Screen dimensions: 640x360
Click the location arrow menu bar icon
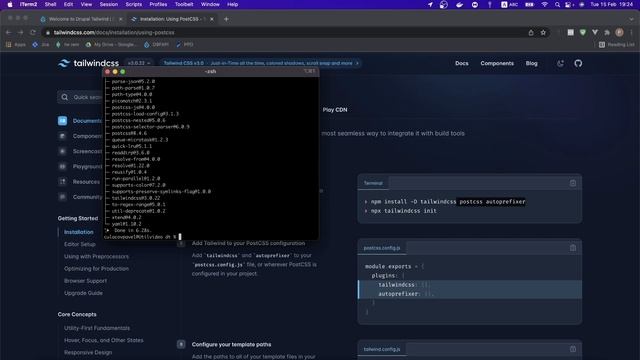(x=430, y=4)
